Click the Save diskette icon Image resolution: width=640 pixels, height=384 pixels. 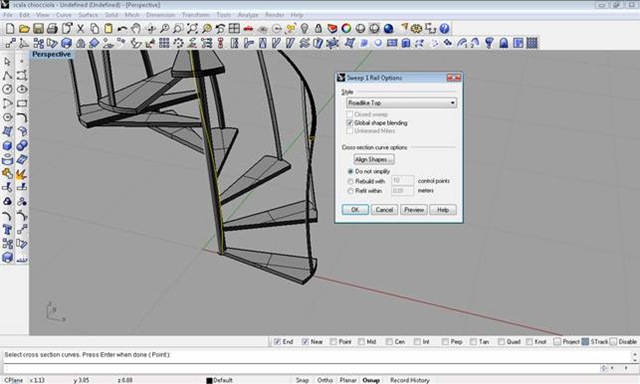coord(38,28)
